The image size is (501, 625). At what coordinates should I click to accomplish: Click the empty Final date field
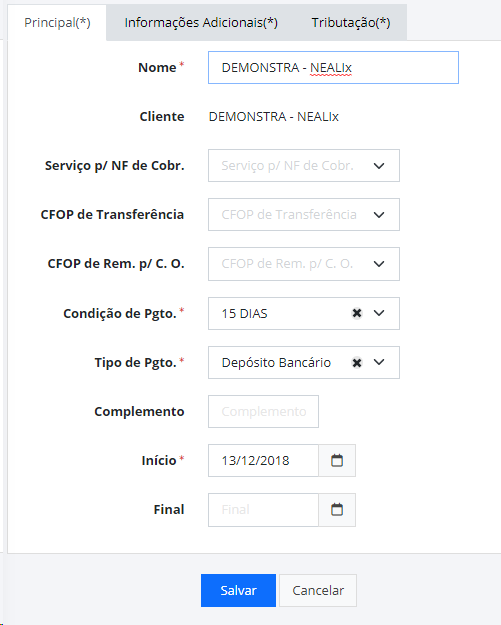point(263,509)
